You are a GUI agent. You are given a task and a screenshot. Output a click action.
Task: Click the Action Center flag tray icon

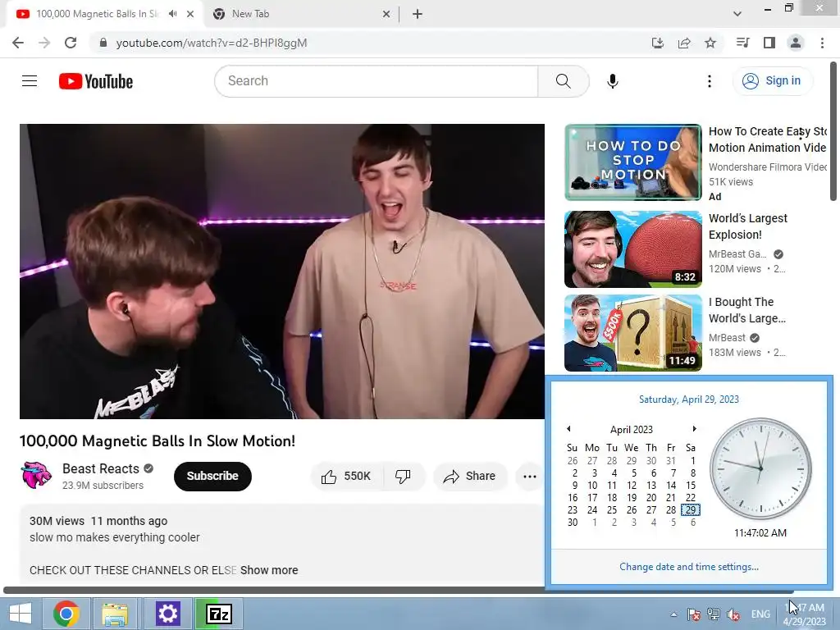click(694, 614)
